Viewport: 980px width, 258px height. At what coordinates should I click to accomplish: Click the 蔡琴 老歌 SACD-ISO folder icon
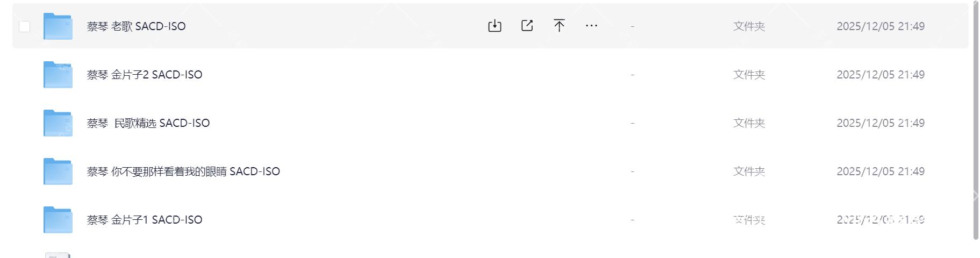click(x=58, y=26)
